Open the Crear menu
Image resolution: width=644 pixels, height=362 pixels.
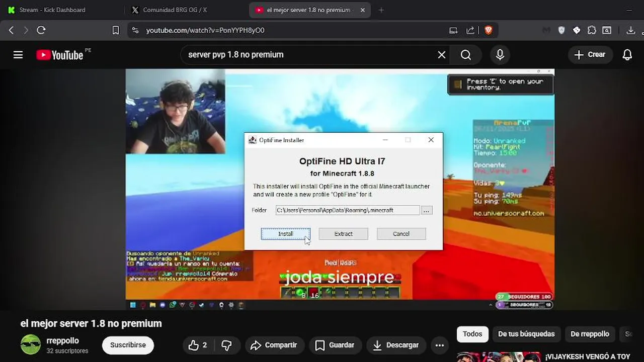tap(590, 55)
